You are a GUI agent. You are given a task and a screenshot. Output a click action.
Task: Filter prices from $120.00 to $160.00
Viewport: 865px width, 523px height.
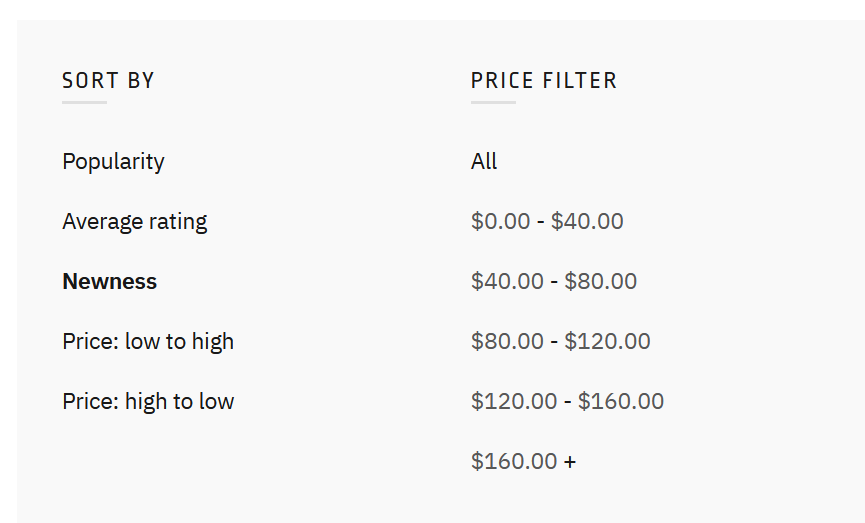point(567,402)
